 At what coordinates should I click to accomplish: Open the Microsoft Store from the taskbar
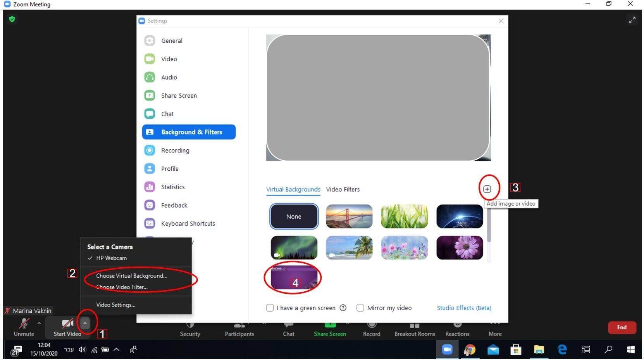[x=516, y=350]
